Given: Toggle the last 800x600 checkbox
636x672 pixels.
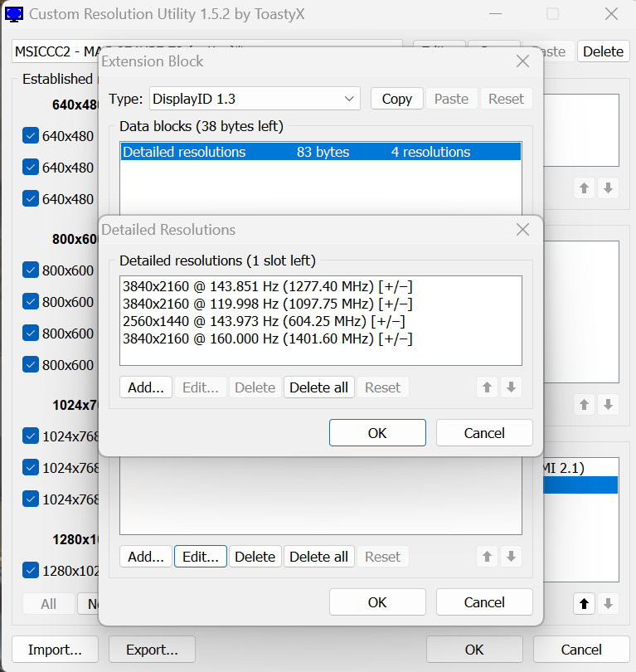Looking at the screenshot, I should coord(32,365).
